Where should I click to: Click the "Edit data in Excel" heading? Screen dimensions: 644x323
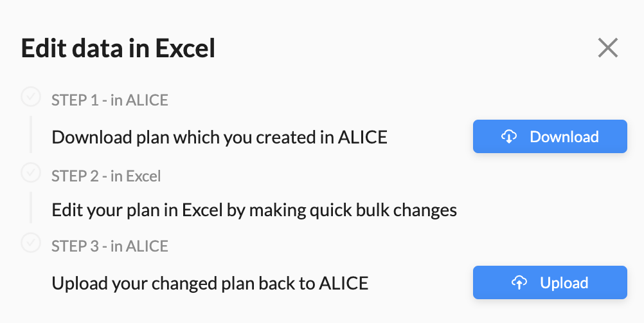pos(118,48)
